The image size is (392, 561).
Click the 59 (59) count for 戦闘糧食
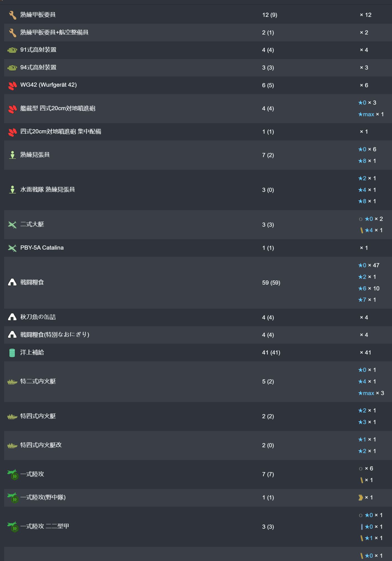(271, 282)
